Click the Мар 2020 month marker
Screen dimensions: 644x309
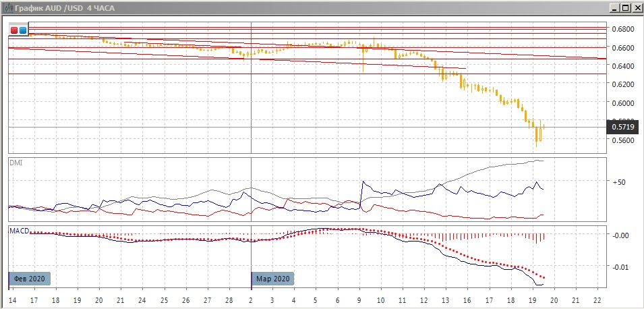tap(273, 279)
